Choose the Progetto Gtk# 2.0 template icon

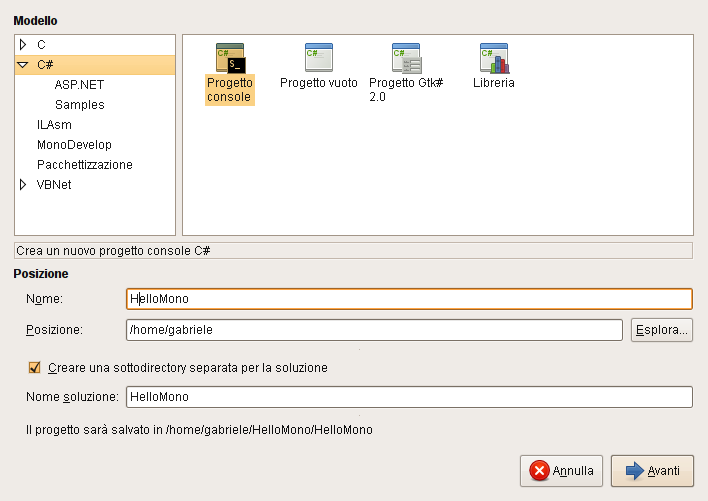(406, 58)
